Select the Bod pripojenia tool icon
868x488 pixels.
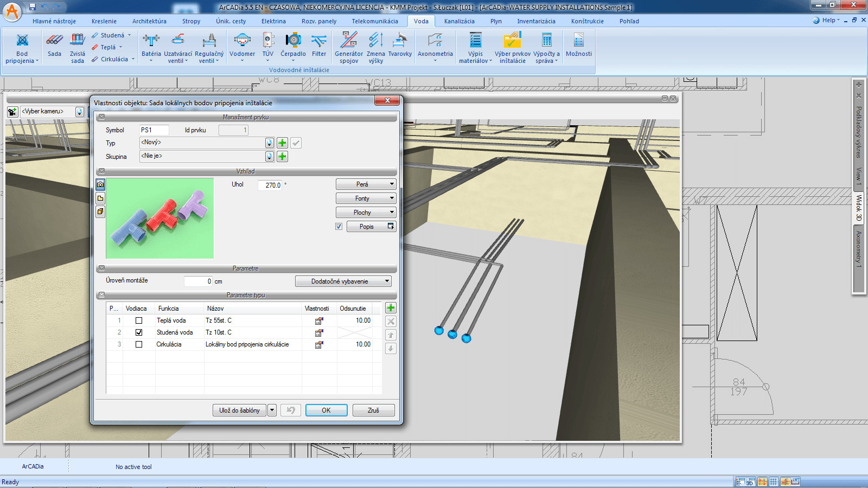[x=22, y=40]
